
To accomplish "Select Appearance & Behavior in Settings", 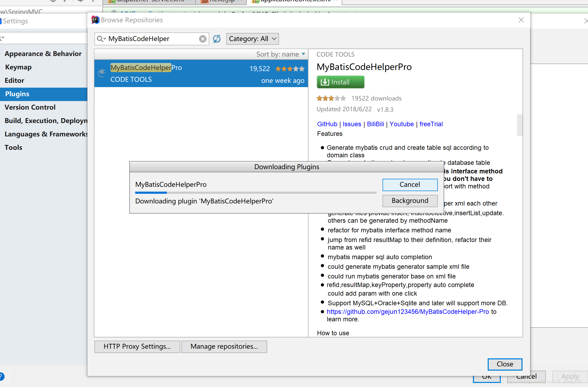I will [x=43, y=54].
